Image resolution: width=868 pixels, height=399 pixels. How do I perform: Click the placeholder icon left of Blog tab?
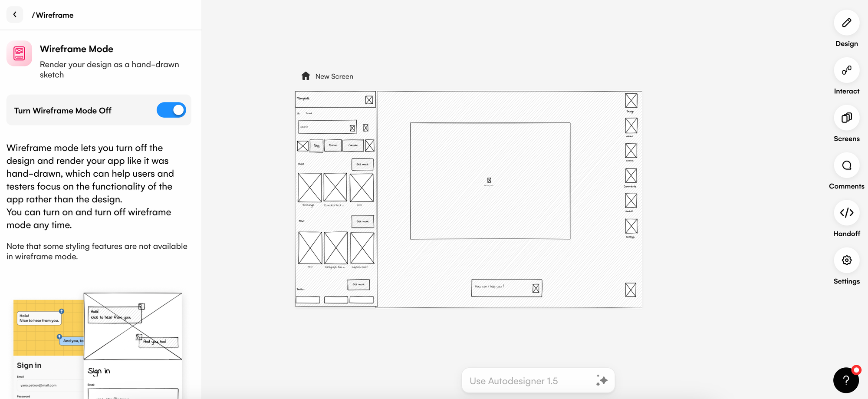tap(302, 146)
